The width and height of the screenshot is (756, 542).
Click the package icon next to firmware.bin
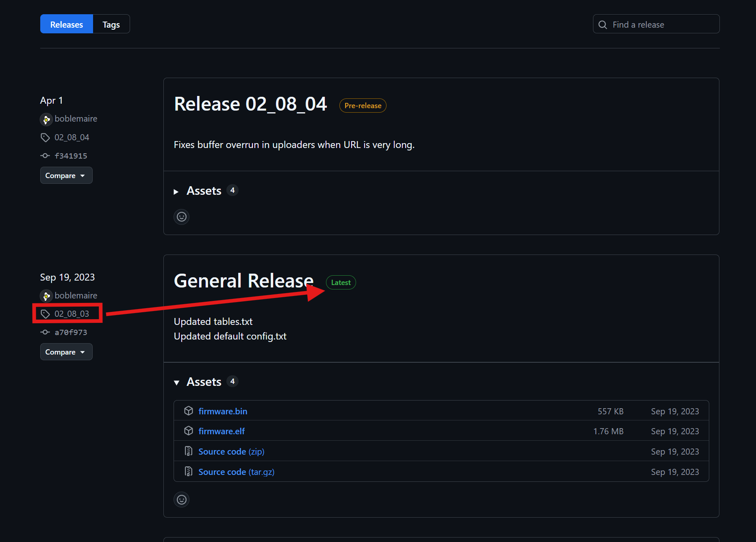click(188, 411)
